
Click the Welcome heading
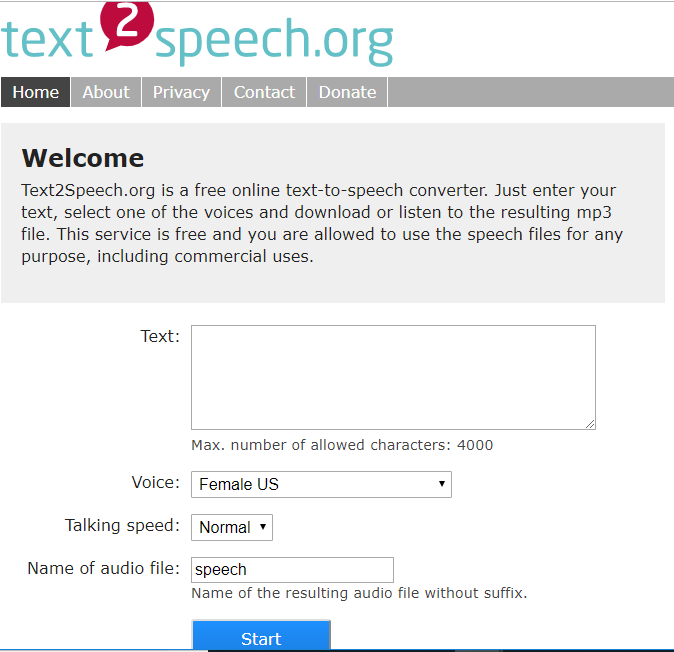(83, 158)
